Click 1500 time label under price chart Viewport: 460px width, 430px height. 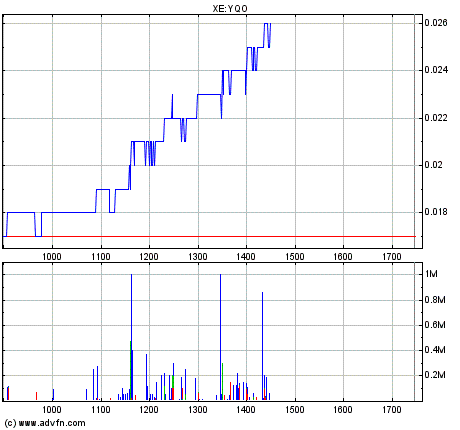pyautogui.click(x=295, y=257)
